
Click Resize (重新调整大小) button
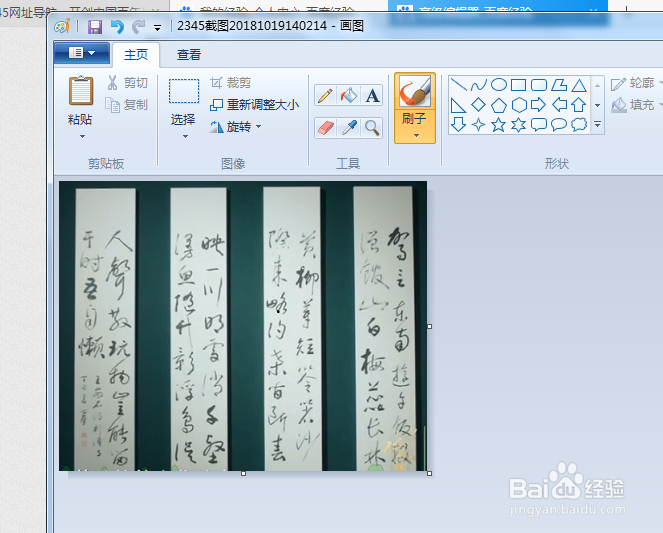coord(255,104)
